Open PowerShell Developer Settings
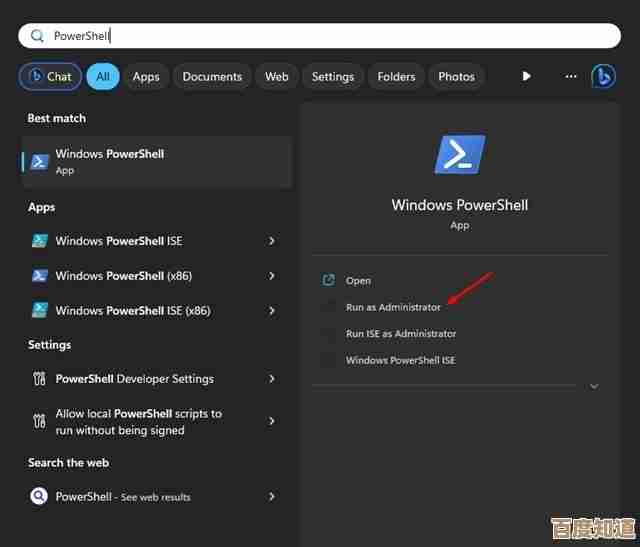This screenshot has height=547, width=640. tap(157, 379)
